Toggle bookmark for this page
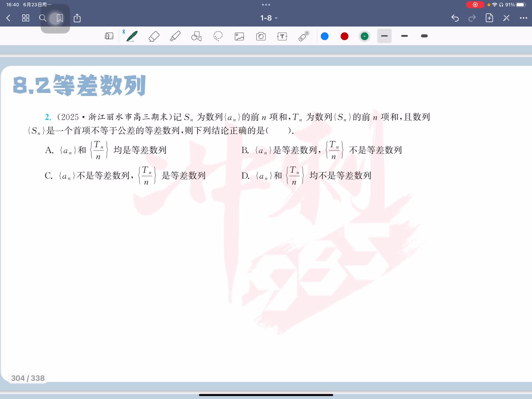532x399 pixels. (60, 18)
